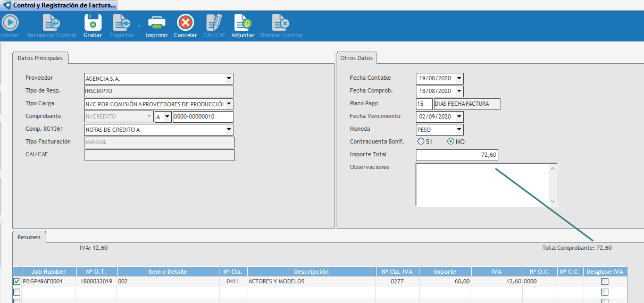Check Desglose IVA for first row

605,282
